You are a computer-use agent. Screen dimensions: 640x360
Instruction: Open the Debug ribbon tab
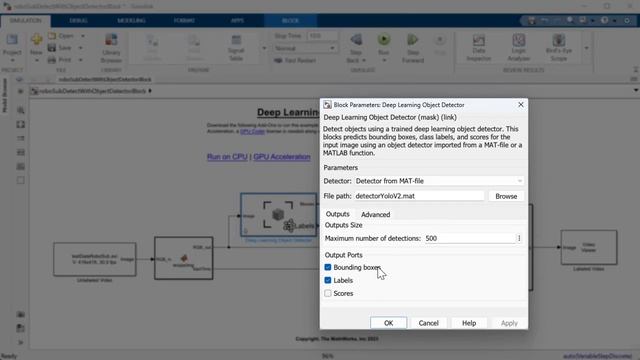coord(78,20)
